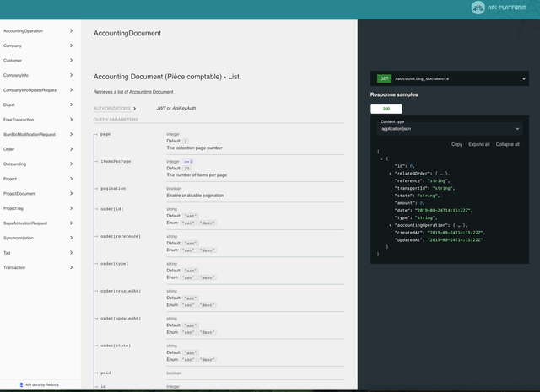Click the Synchronization section chevron icon
Image resolution: width=540 pixels, height=392 pixels.
[71, 238]
